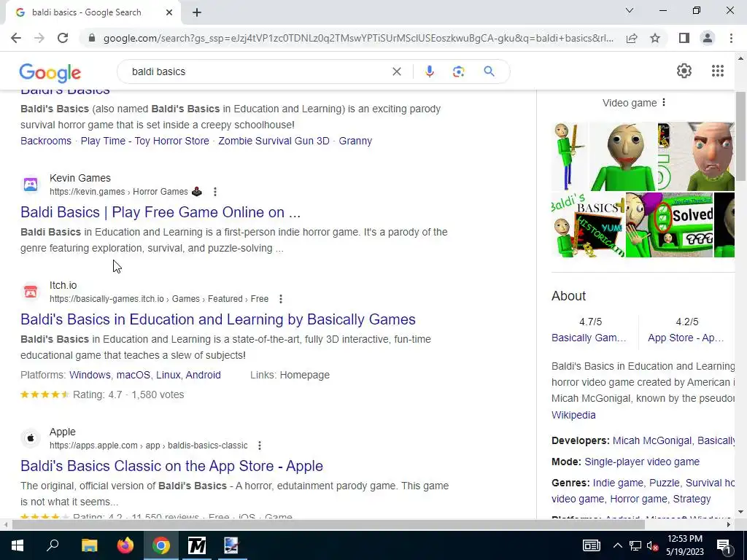
Task: Open the Chrome tab search chevron
Action: (630, 10)
